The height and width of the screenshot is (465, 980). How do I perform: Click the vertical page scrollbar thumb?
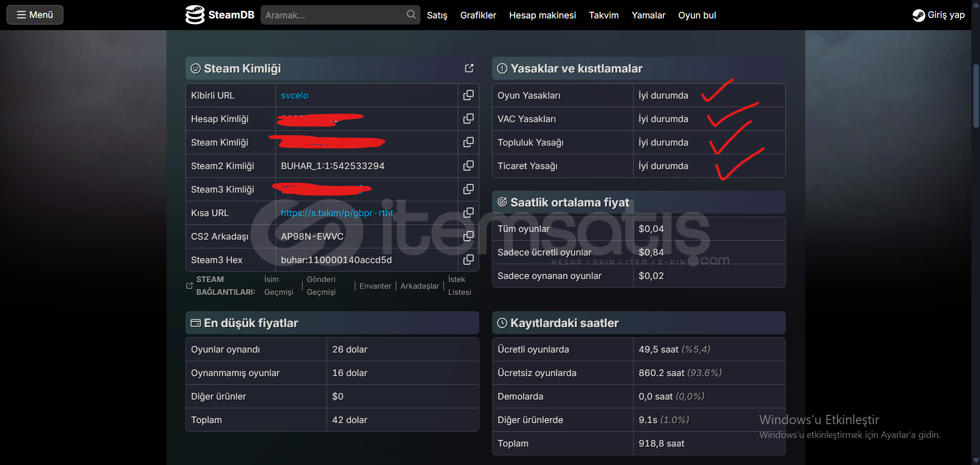[x=975, y=96]
